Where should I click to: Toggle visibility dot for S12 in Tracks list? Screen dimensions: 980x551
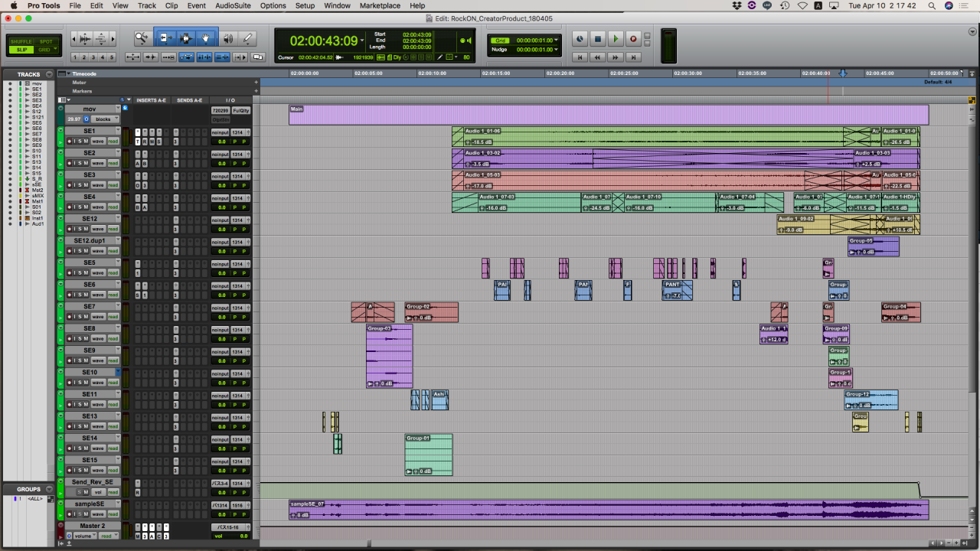[10, 112]
